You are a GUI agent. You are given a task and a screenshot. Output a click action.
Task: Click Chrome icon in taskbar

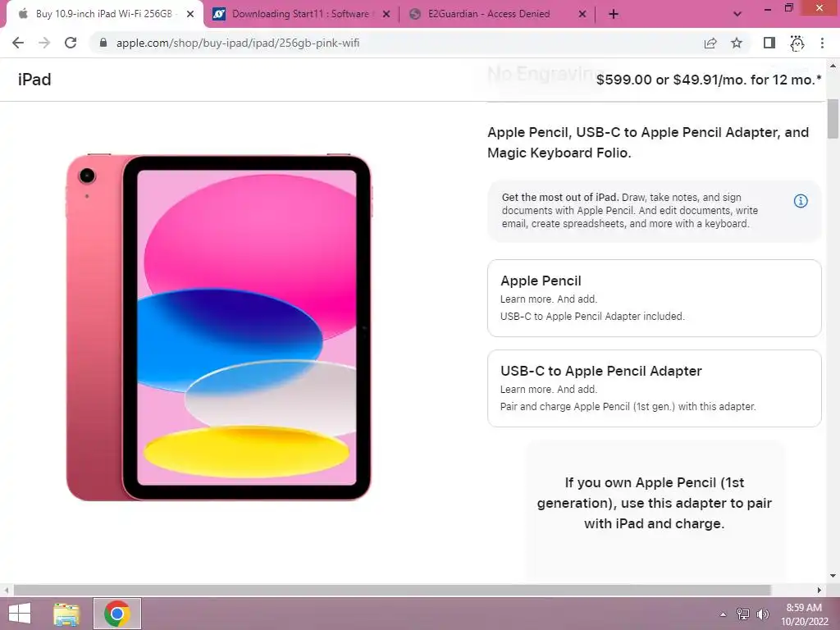tap(116, 614)
